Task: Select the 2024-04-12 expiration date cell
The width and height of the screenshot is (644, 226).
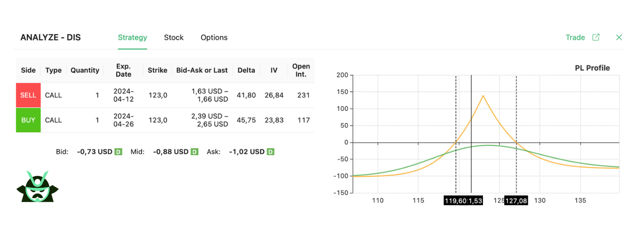Action: [x=124, y=95]
